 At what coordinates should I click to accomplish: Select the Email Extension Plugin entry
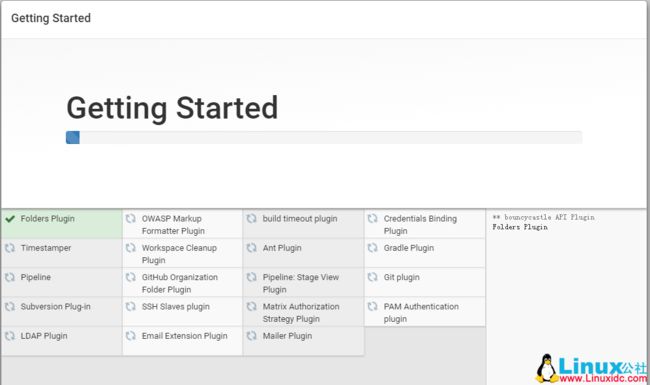pos(182,341)
